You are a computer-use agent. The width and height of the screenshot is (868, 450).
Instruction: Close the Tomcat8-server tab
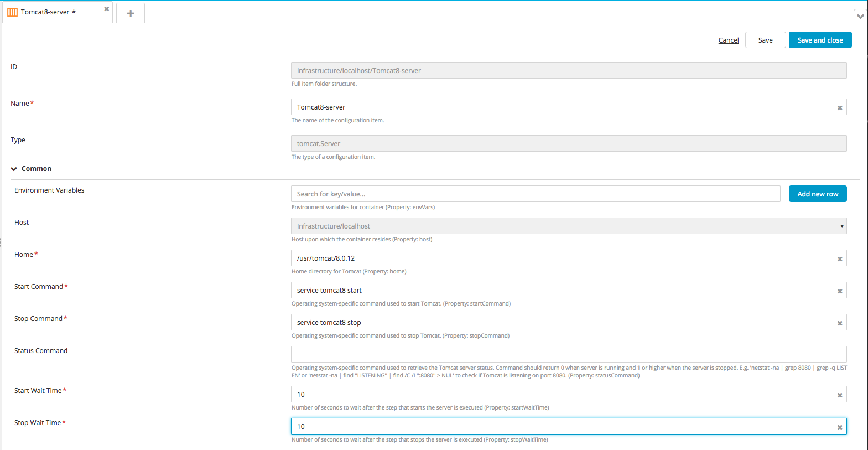(x=107, y=9)
